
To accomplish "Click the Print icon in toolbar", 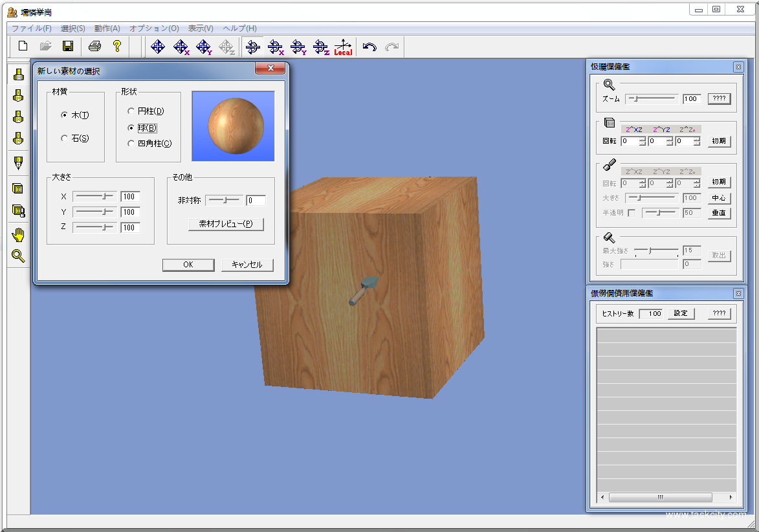I will (x=94, y=46).
